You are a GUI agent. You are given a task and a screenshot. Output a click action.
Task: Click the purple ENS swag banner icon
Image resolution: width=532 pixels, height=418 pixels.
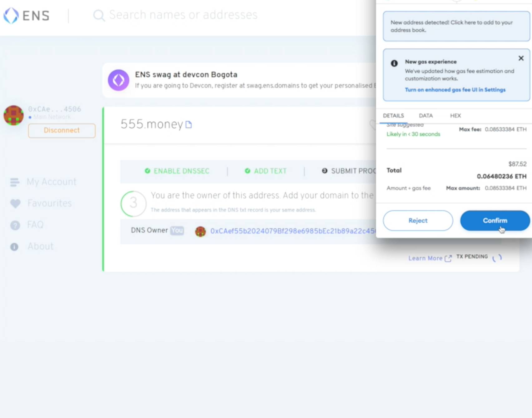[x=119, y=80]
